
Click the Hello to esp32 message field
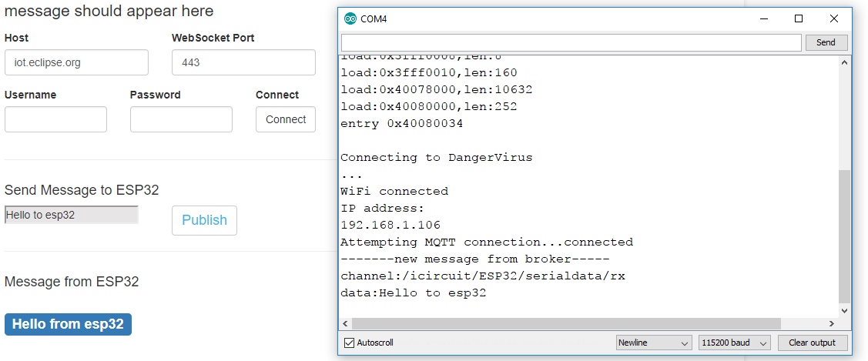(x=72, y=215)
